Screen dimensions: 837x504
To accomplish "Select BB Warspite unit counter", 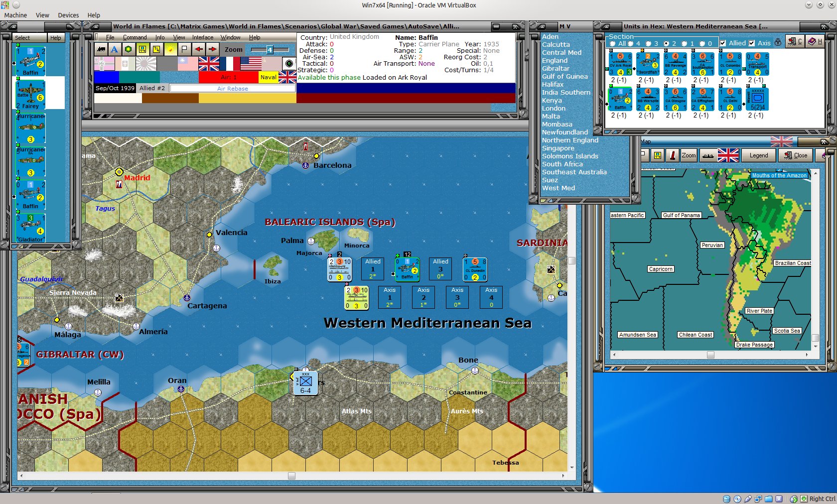I will 648,100.
